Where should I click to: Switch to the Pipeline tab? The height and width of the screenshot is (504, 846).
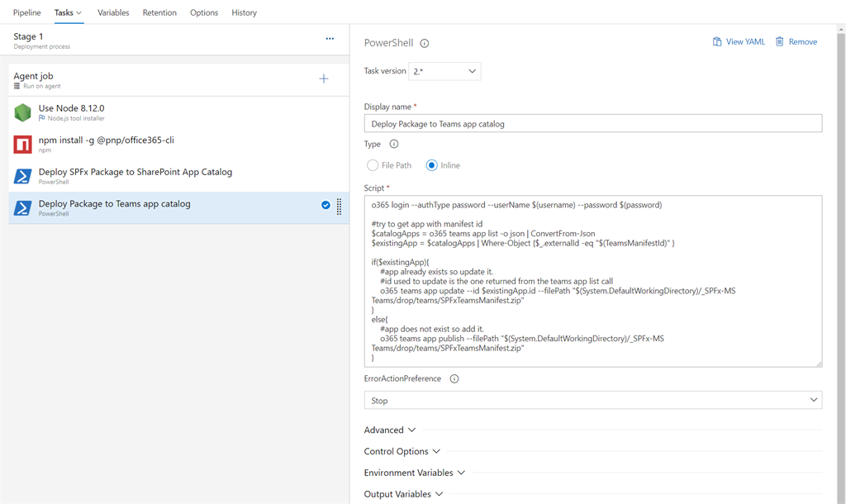(27, 12)
